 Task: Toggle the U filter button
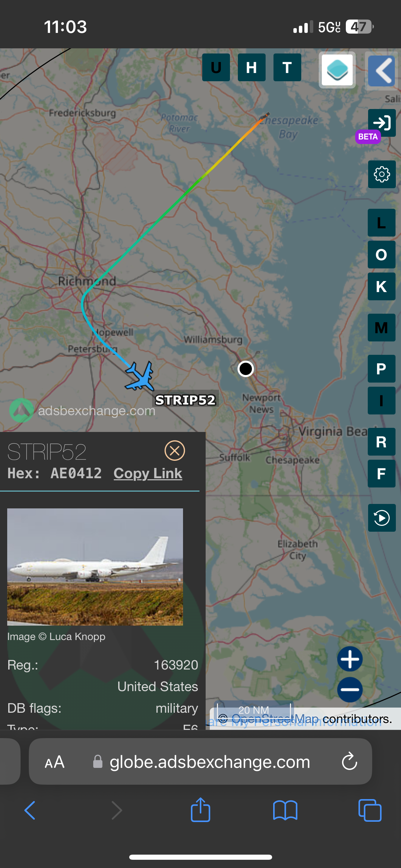click(x=216, y=67)
